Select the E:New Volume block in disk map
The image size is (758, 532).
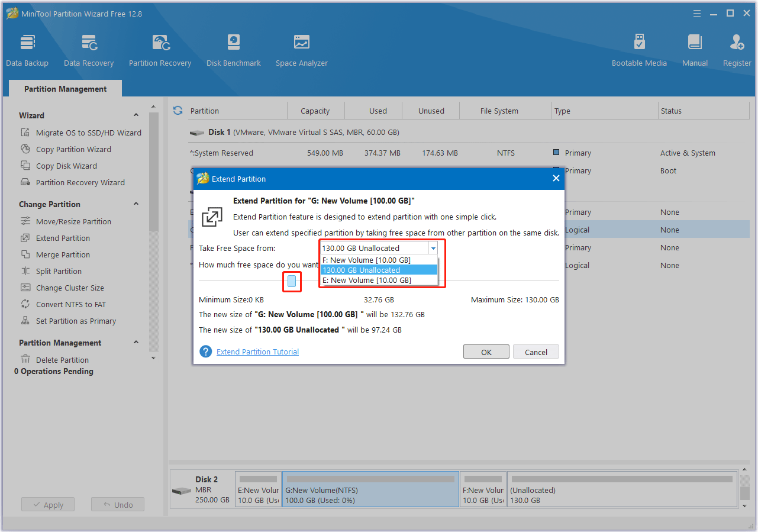point(258,489)
